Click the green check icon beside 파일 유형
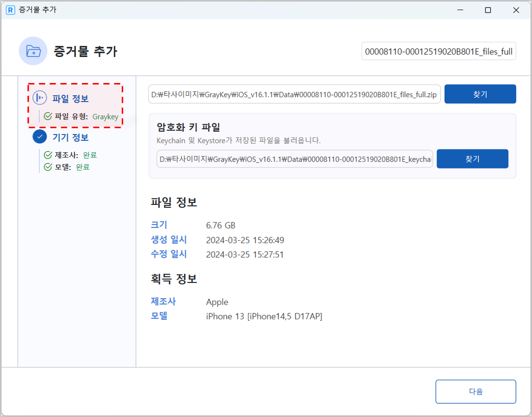This screenshot has height=417, width=532. [48, 116]
